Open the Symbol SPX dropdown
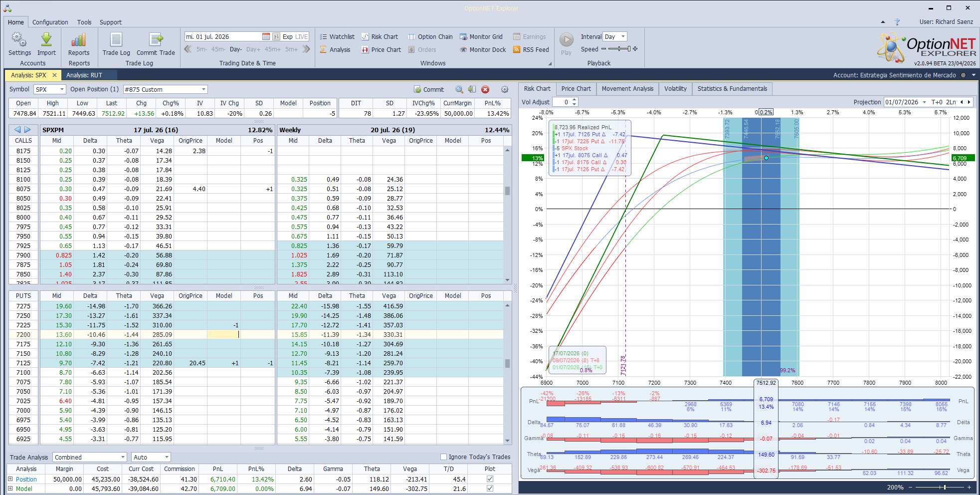Screen dimensions: 980x495 pos(50,89)
